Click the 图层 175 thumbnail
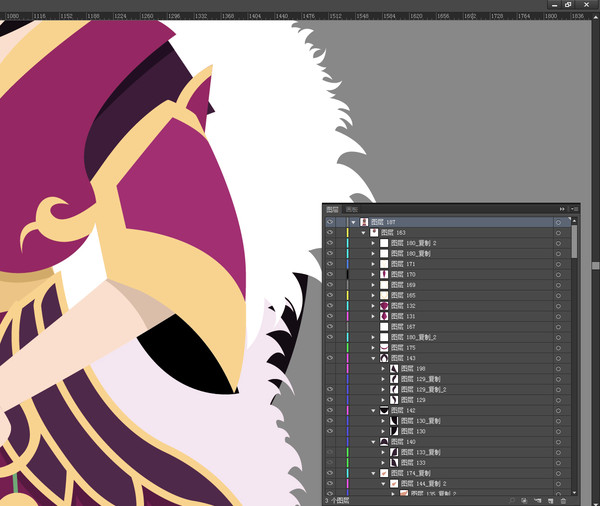This screenshot has height=506, width=600. click(x=384, y=348)
